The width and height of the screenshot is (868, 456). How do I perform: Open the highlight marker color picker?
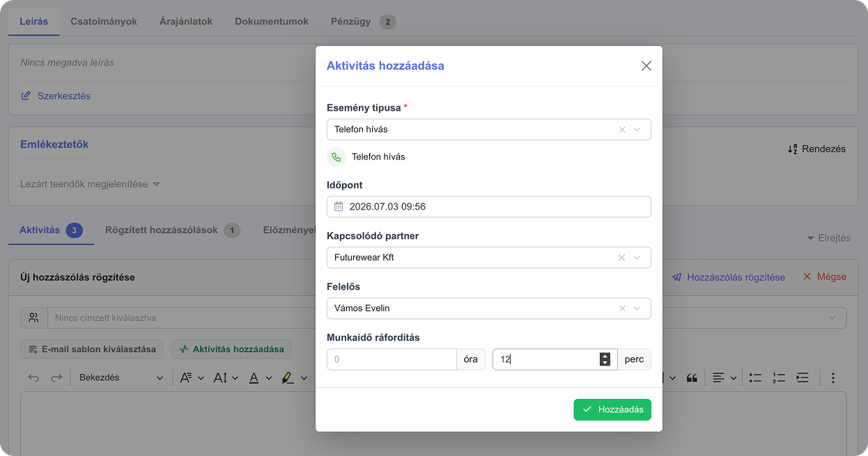pyautogui.click(x=294, y=378)
